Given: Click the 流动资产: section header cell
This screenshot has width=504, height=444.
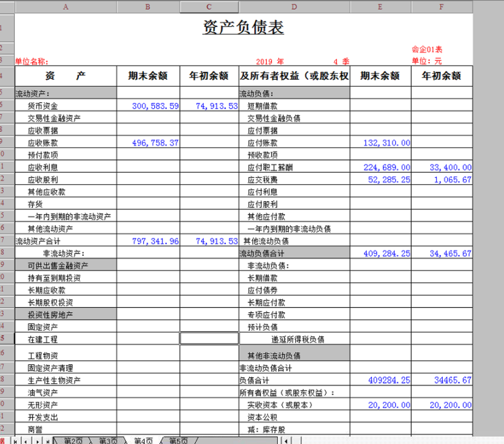Looking at the screenshot, I should click(x=65, y=94).
